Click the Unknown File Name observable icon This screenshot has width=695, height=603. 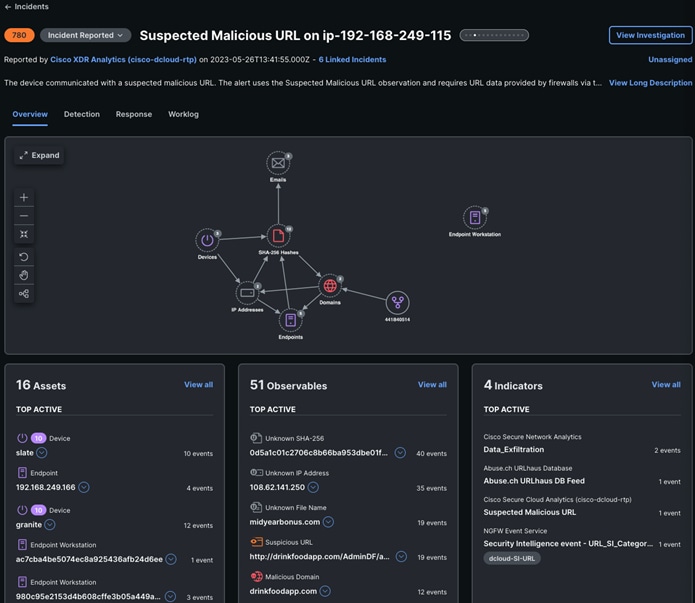point(256,507)
